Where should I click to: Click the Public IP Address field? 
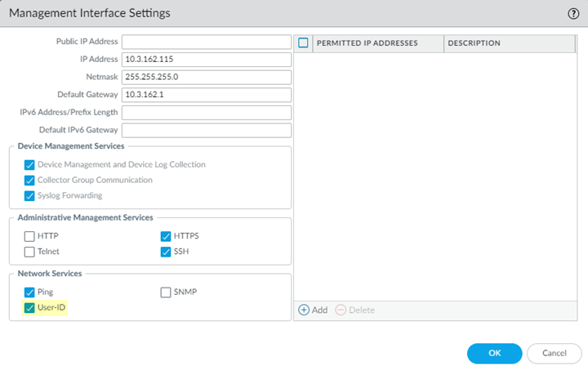coord(207,42)
